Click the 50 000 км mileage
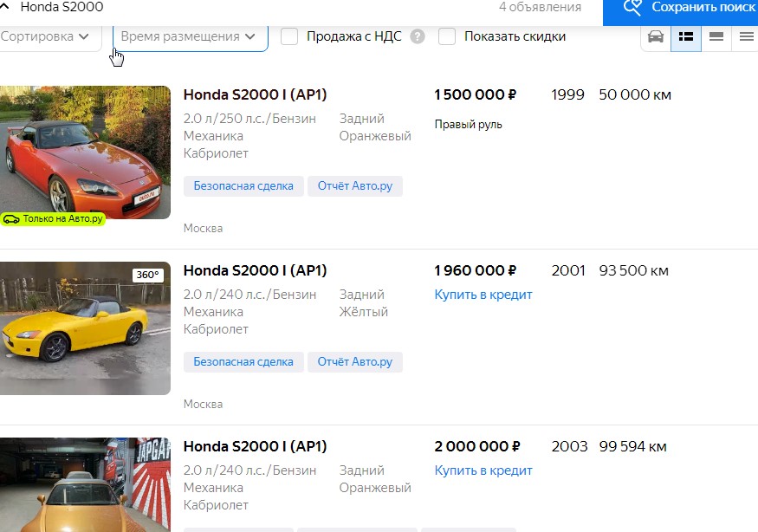Screen dimensions: 758x532 tap(635, 94)
